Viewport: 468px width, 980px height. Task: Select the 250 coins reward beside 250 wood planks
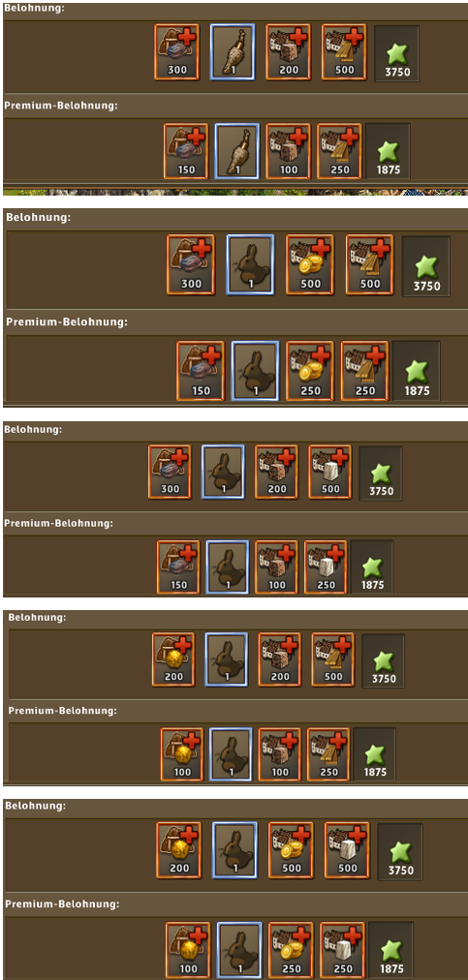pyautogui.click(x=310, y=371)
